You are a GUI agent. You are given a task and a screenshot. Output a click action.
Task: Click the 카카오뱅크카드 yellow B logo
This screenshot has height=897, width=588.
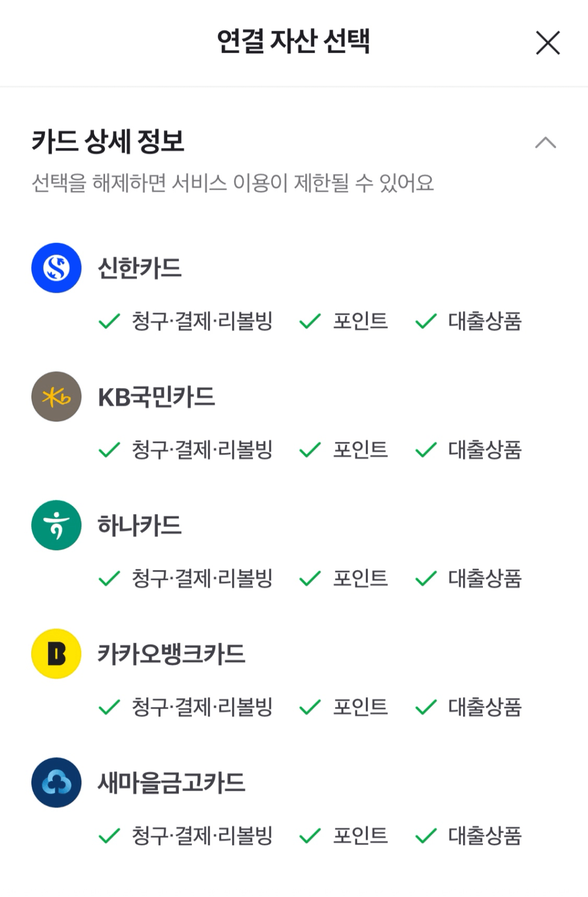pos(56,654)
